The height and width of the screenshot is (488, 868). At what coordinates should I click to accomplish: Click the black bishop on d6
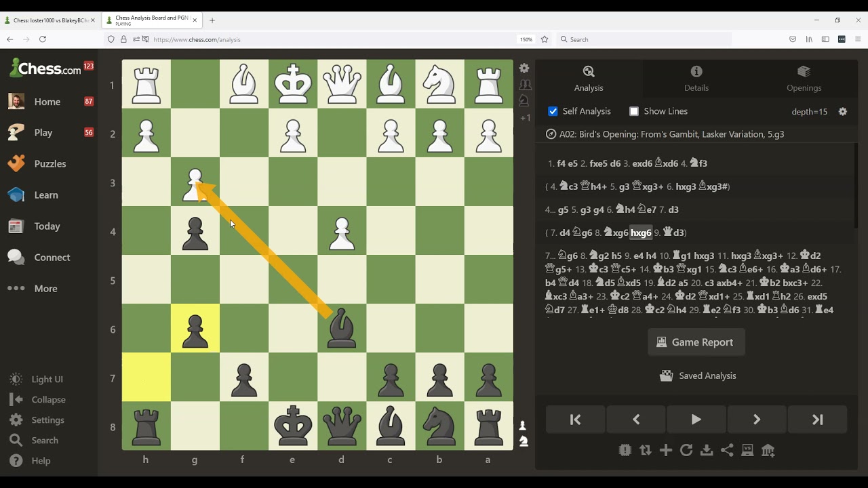coord(342,329)
